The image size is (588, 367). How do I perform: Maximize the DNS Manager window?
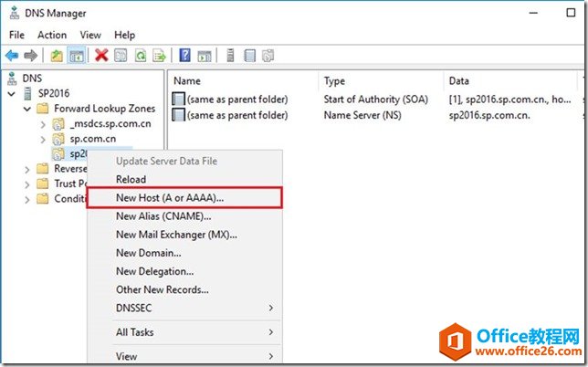pyautogui.click(x=571, y=13)
